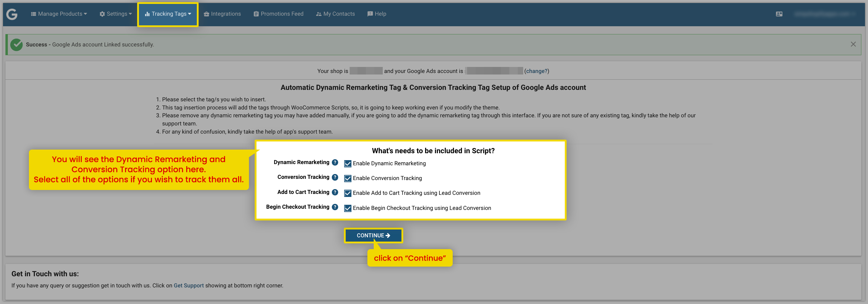Click the G logo in the navbar
The height and width of the screenshot is (304, 868).
[12, 14]
